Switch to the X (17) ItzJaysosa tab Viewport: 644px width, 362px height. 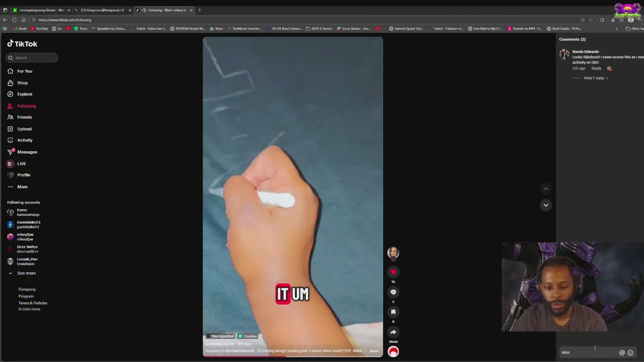[103, 10]
